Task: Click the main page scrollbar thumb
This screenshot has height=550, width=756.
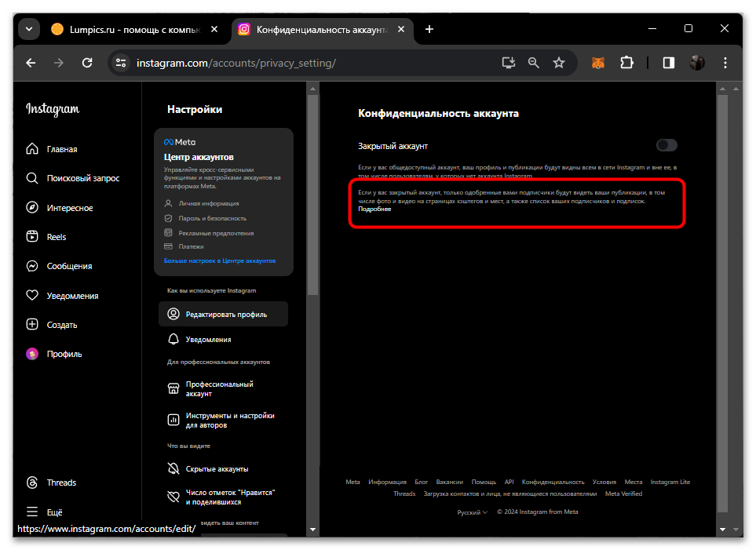Action: 721,303
